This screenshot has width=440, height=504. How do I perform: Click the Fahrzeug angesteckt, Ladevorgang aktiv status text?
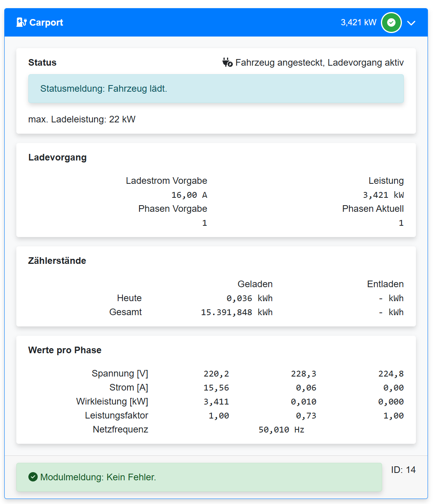(319, 63)
